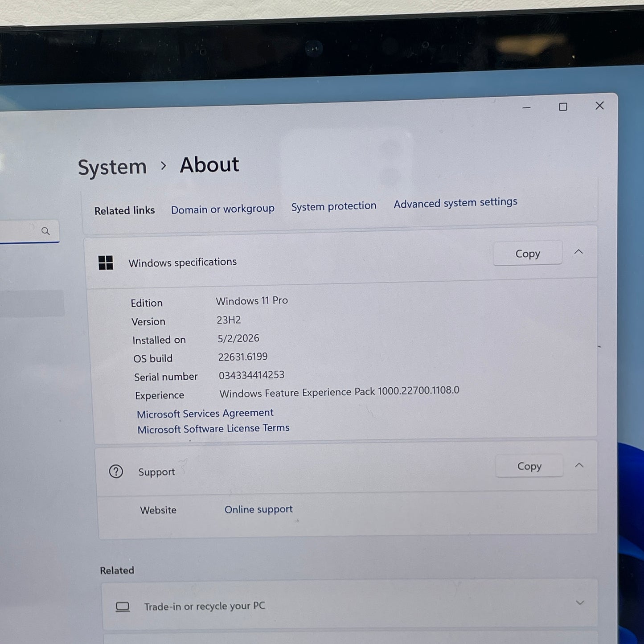Collapse the Windows specifications section

(578, 252)
